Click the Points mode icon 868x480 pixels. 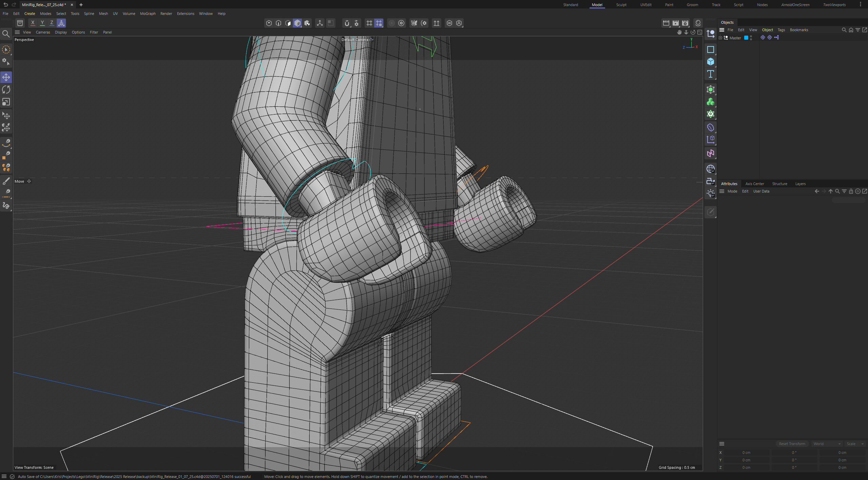pos(269,23)
